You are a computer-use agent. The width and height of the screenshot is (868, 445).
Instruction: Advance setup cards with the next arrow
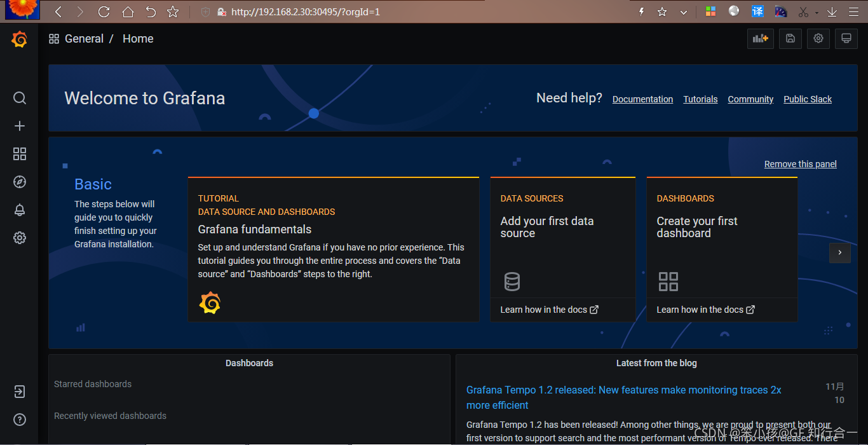pos(840,252)
